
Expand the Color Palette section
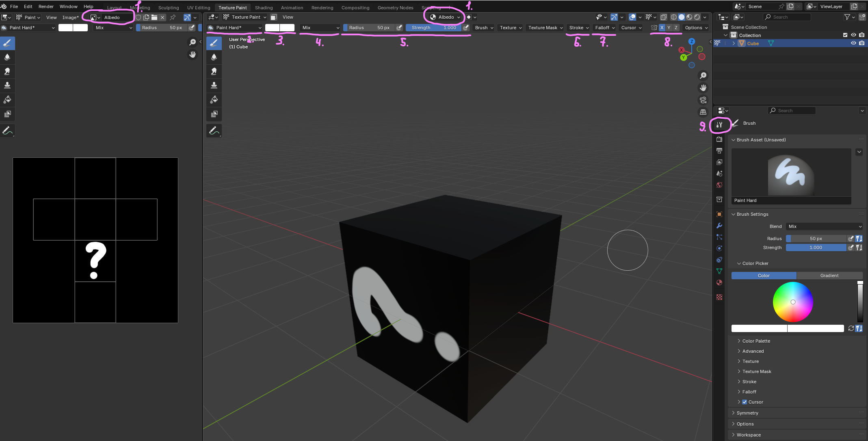756,341
